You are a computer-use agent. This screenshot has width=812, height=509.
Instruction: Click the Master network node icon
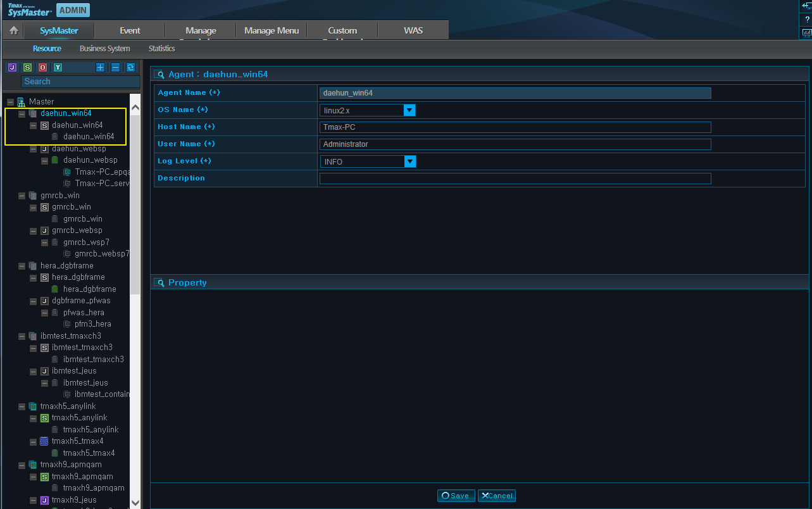(x=21, y=101)
